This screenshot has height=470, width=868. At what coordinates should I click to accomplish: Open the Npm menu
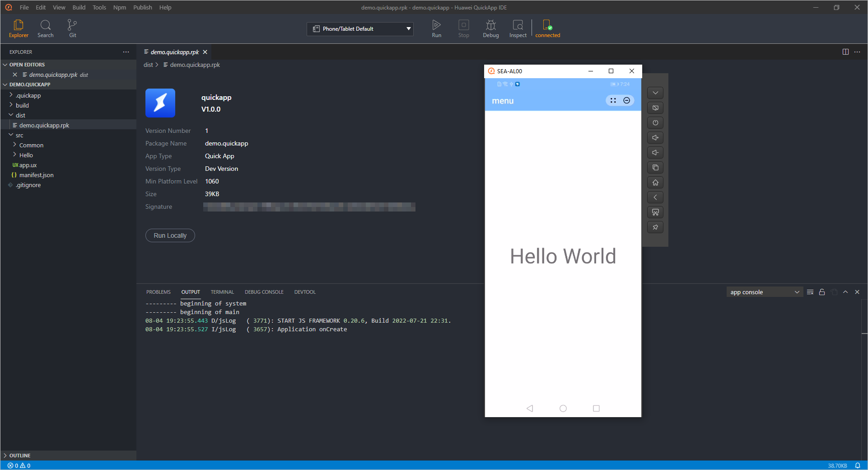[x=120, y=7]
